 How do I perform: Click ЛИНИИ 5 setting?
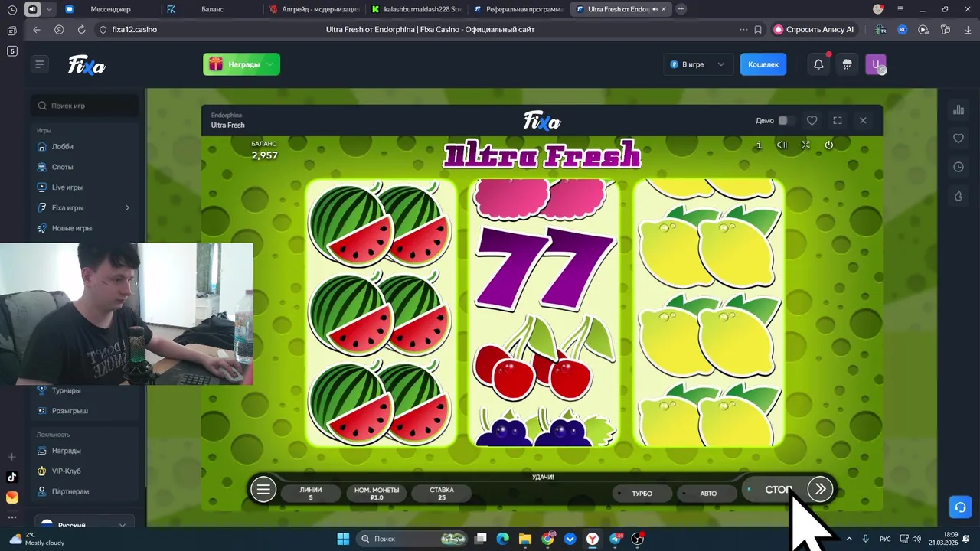point(311,494)
